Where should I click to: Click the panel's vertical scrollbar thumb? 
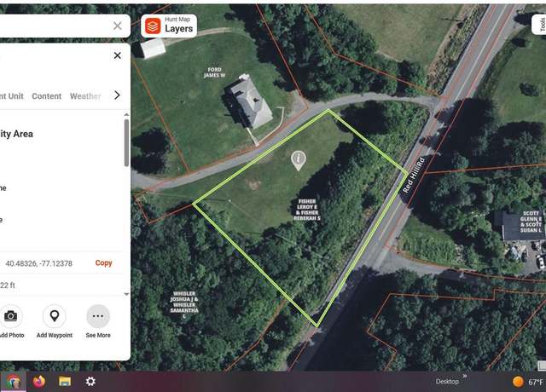coord(126,142)
